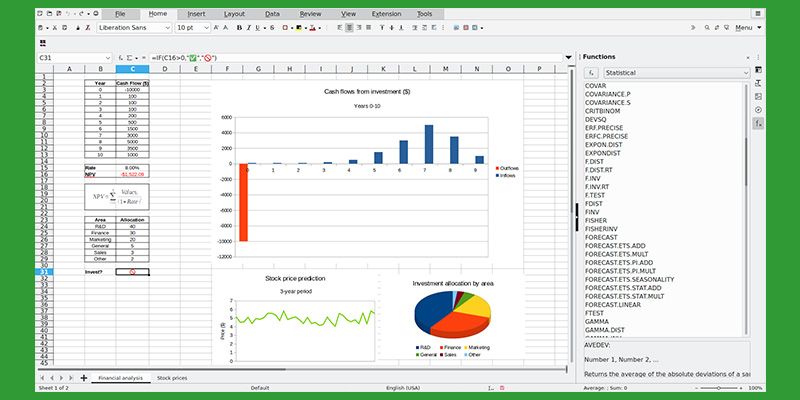800x400 pixels.
Task: Switch to the Stock prices sheet tab
Action: (x=172, y=378)
